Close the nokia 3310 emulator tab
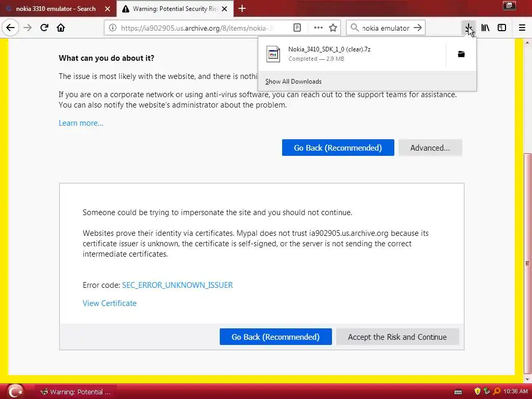 click(x=107, y=9)
